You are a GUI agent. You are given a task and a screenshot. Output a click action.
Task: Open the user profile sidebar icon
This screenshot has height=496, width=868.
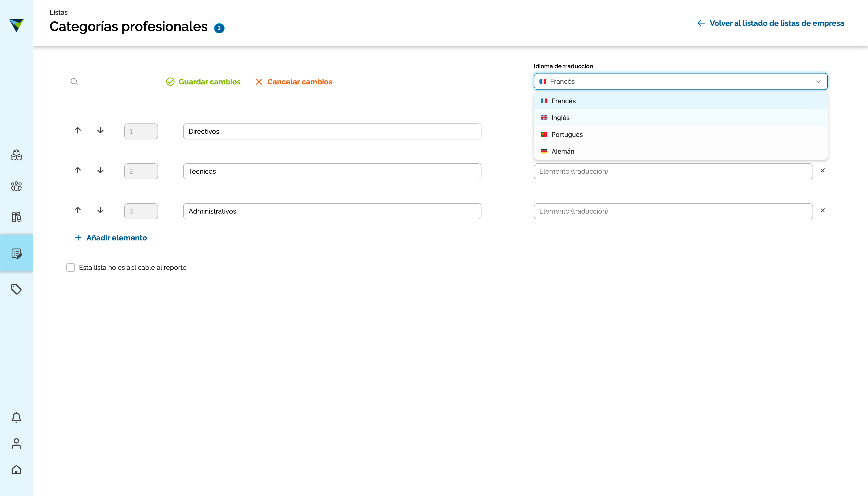(x=16, y=444)
